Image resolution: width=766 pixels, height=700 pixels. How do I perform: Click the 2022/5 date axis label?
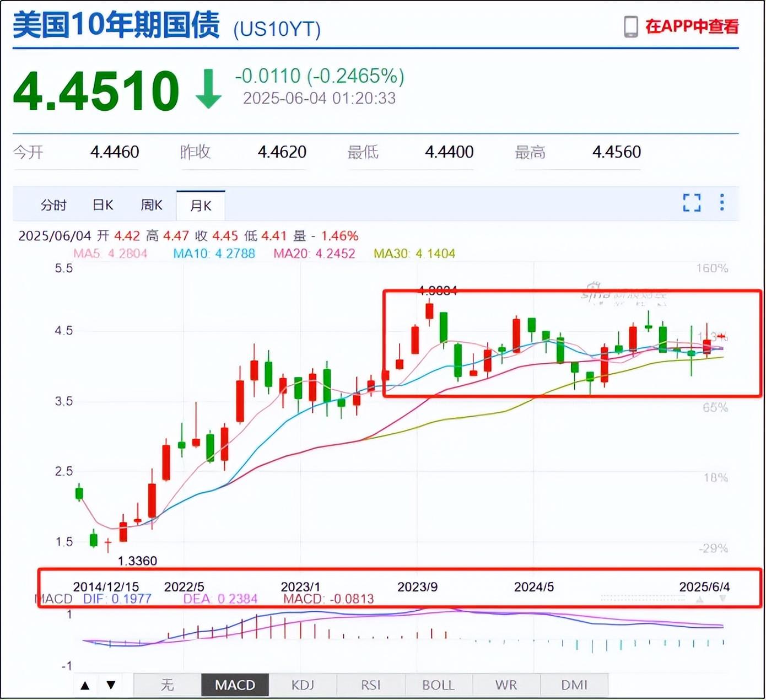(x=184, y=587)
